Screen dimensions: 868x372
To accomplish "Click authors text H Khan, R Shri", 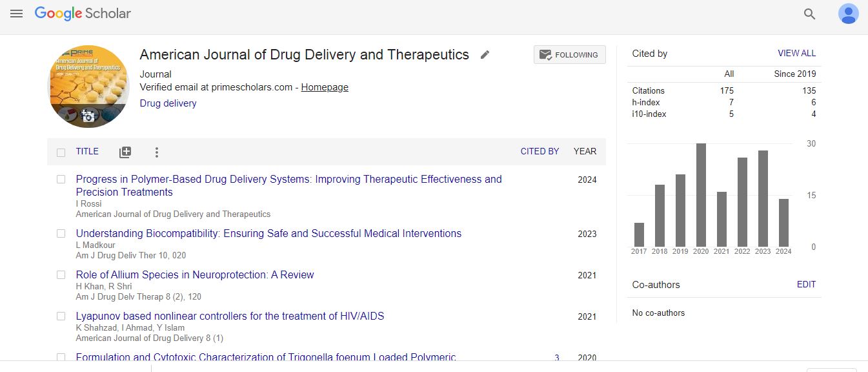I will click(x=103, y=287).
